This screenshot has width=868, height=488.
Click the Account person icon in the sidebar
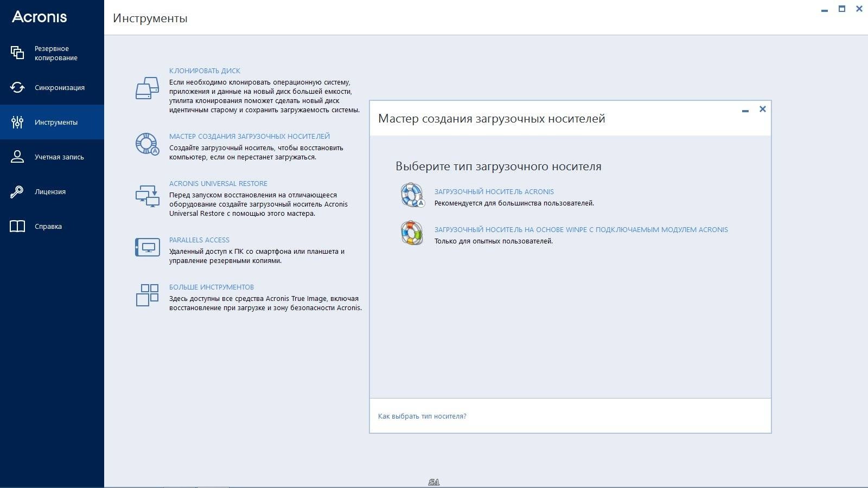coord(17,157)
